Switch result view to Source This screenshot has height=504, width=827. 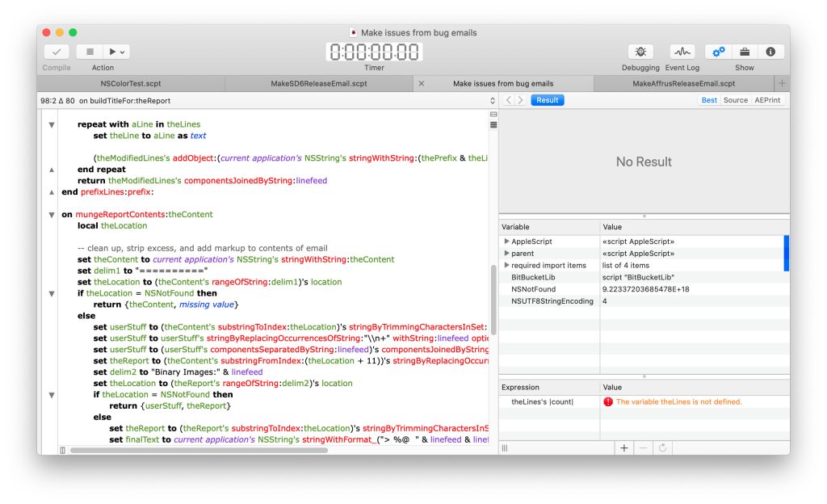click(x=735, y=100)
